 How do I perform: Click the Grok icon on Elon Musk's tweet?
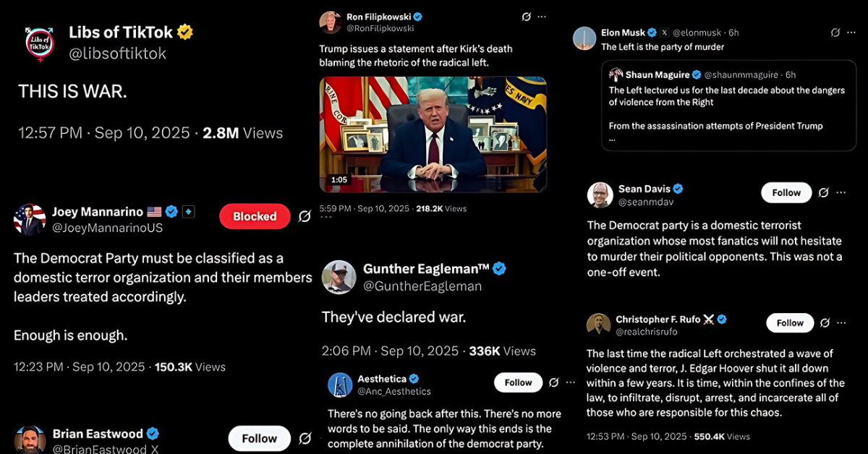[x=835, y=33]
